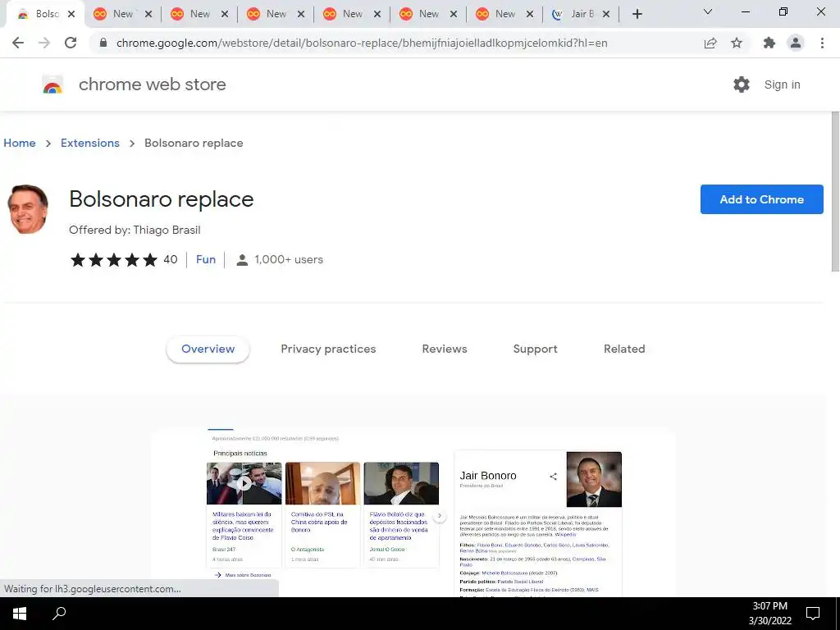Switch to the first New tab

123,14
